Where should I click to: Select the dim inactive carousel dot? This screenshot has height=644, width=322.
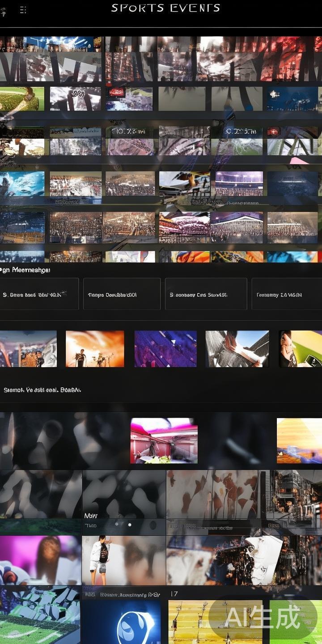pos(117,524)
